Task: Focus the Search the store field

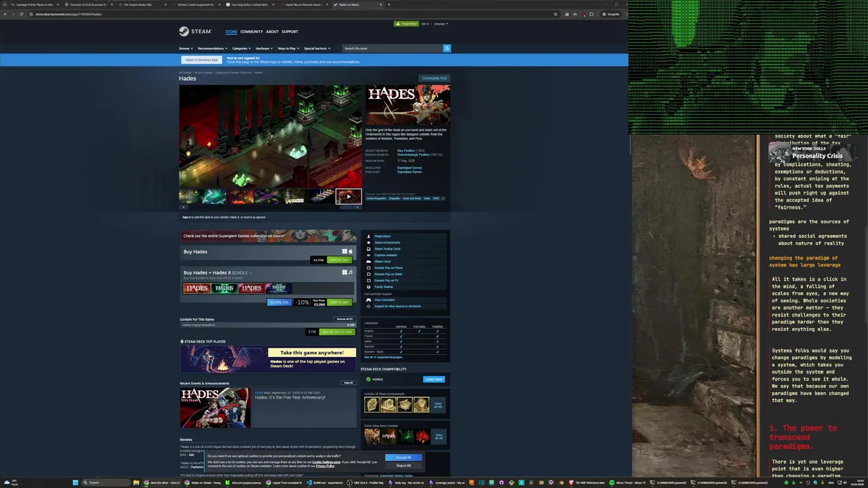Action: point(392,48)
